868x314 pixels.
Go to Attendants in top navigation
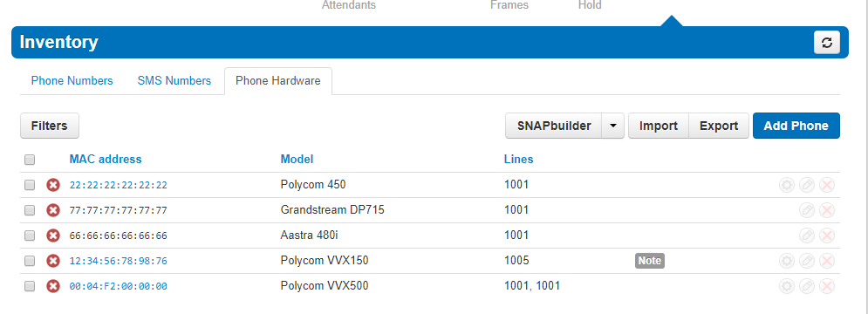(349, 5)
